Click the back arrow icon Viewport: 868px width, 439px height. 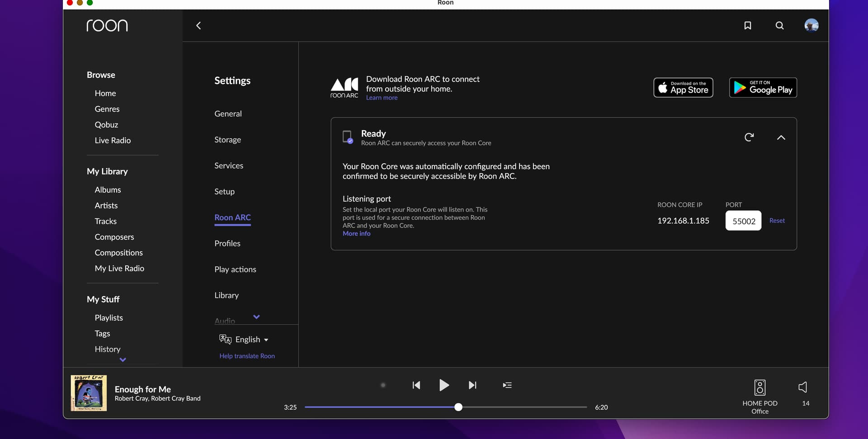[x=198, y=26]
